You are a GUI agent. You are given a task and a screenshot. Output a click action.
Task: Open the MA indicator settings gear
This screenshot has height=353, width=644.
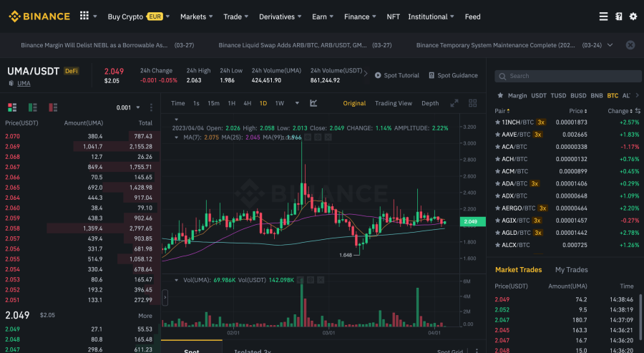[318, 137]
